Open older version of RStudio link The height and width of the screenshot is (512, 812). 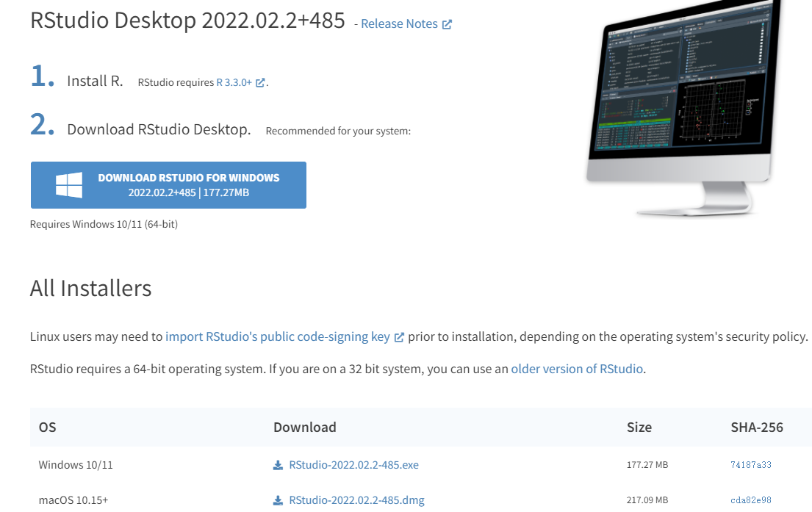(577, 369)
